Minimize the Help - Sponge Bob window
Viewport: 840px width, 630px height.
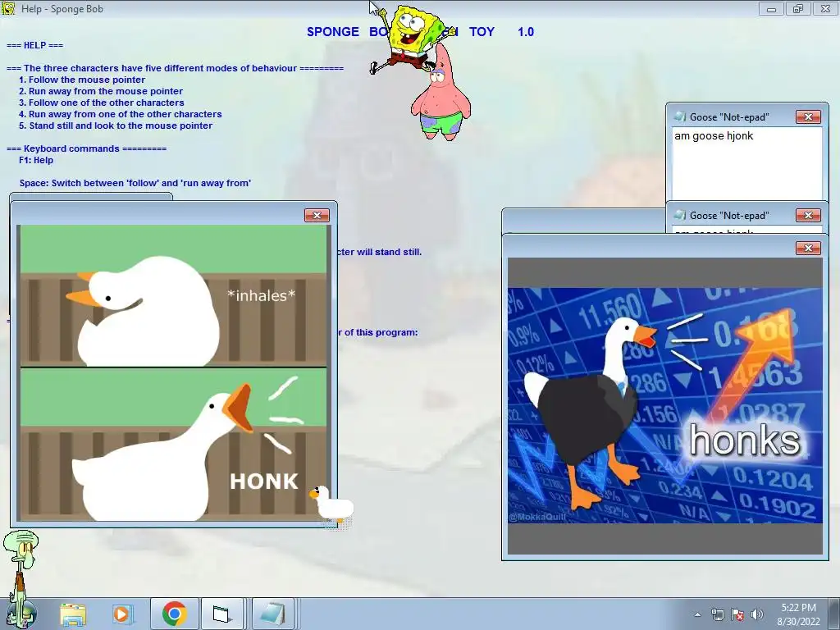tap(771, 8)
